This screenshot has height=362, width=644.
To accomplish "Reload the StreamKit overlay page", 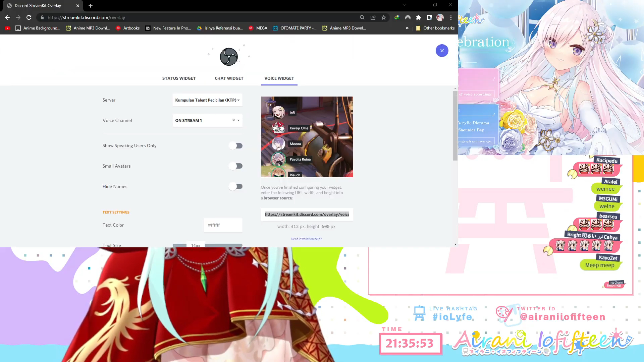I will click(x=29, y=17).
